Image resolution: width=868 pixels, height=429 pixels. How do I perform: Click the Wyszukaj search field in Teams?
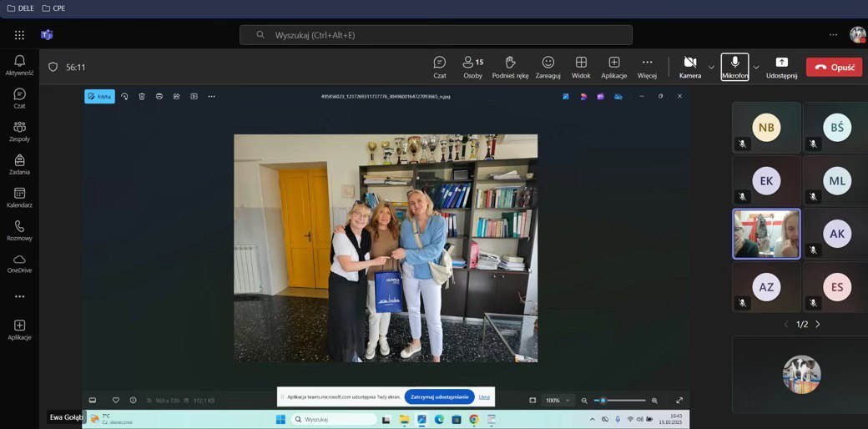(x=436, y=35)
